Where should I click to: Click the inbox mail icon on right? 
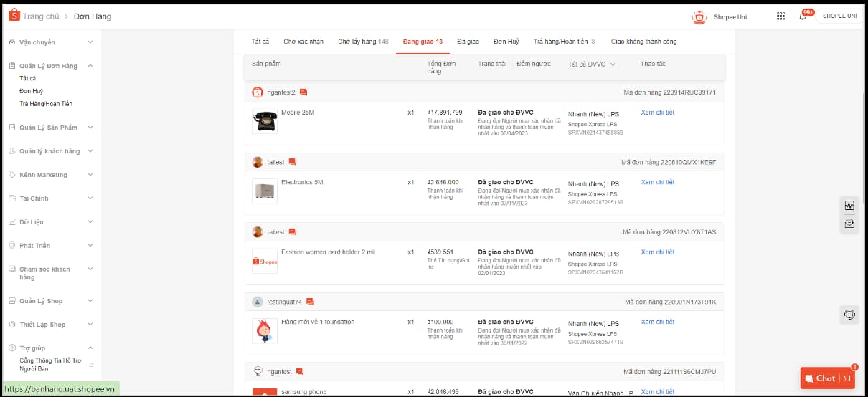click(x=849, y=224)
